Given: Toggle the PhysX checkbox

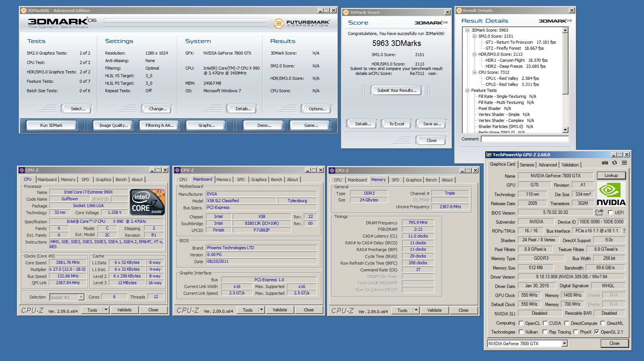Looking at the screenshot, I should tap(575, 332).
